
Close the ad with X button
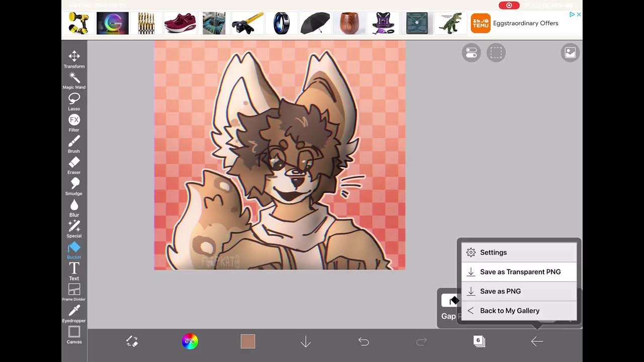579,15
